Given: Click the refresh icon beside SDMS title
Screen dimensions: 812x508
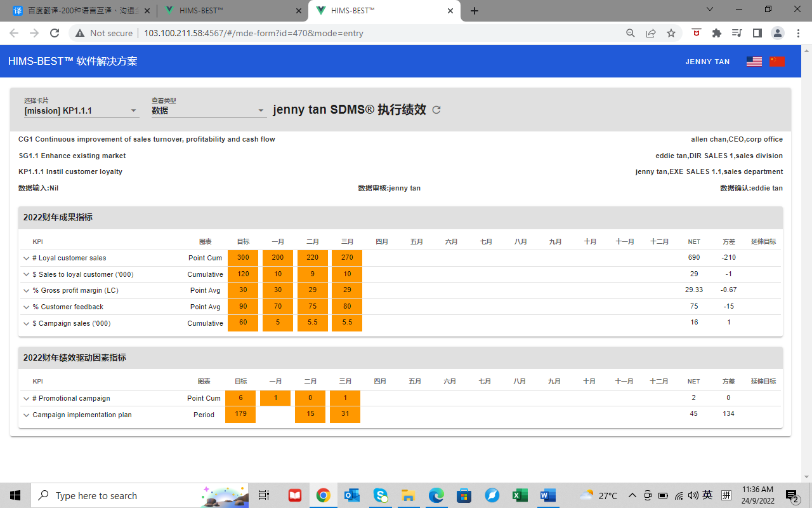Looking at the screenshot, I should pos(436,110).
